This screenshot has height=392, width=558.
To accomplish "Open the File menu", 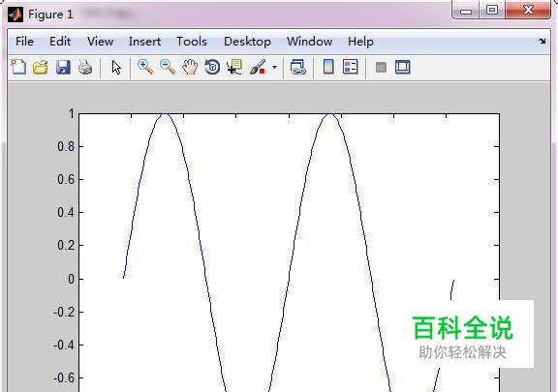I will click(x=24, y=42).
